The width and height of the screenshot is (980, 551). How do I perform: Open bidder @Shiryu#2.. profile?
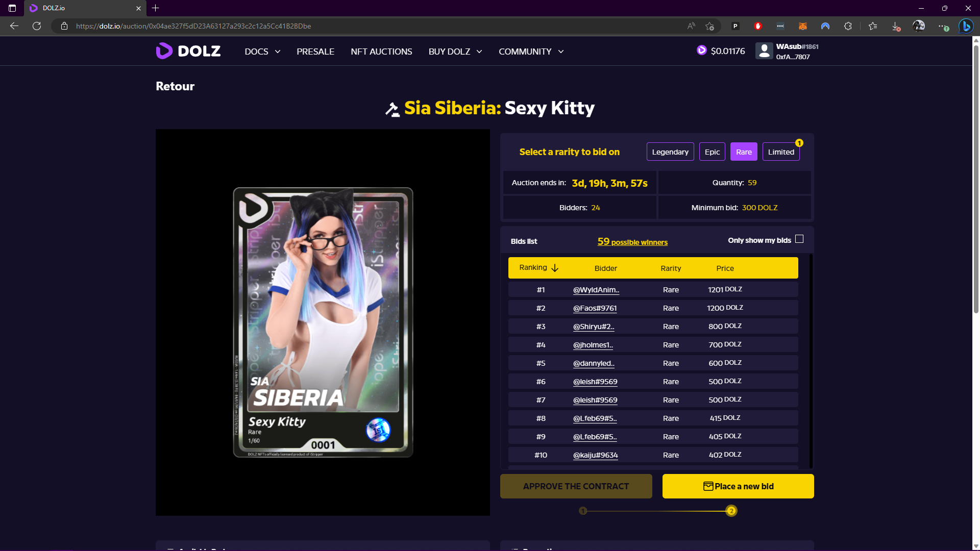click(x=593, y=327)
